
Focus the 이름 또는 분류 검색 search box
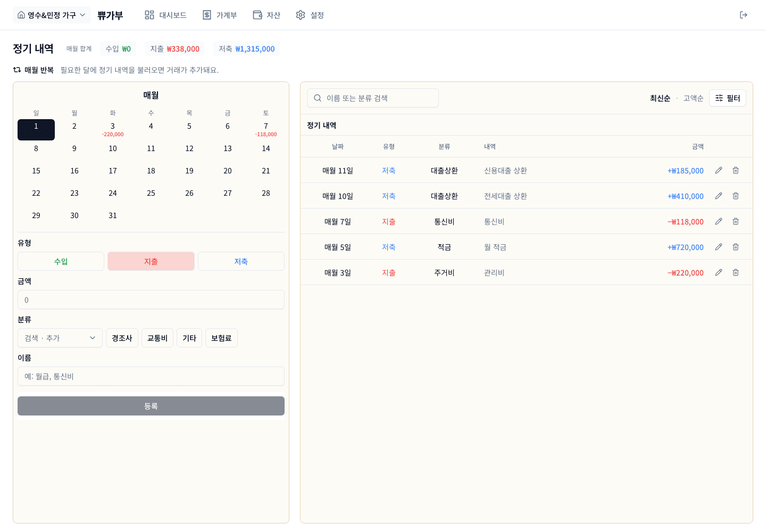pos(373,98)
